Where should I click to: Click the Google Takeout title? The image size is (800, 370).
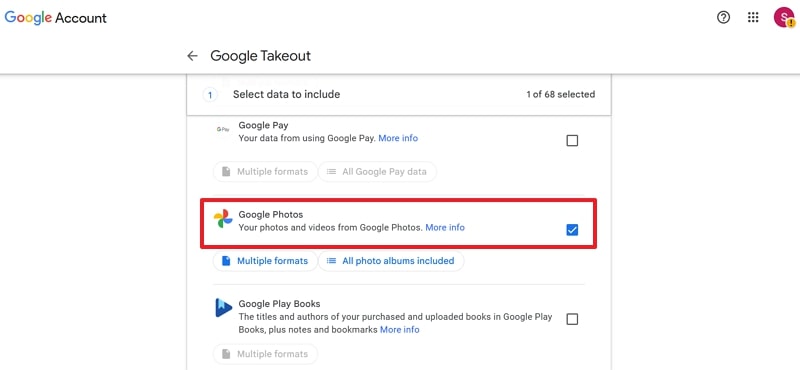260,56
